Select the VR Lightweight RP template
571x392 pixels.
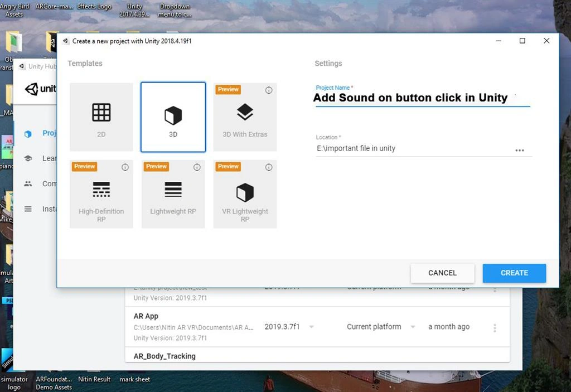[x=245, y=194]
